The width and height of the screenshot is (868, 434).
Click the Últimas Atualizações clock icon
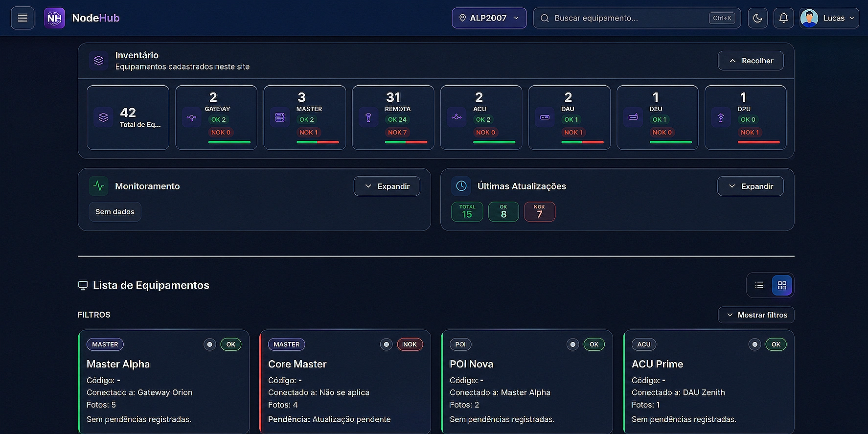tap(461, 186)
